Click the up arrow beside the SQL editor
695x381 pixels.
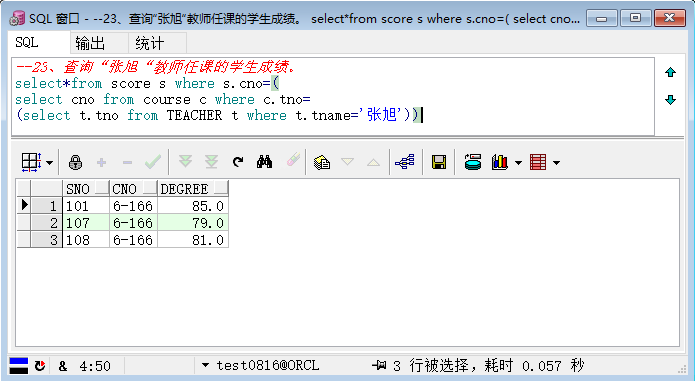tap(670, 72)
